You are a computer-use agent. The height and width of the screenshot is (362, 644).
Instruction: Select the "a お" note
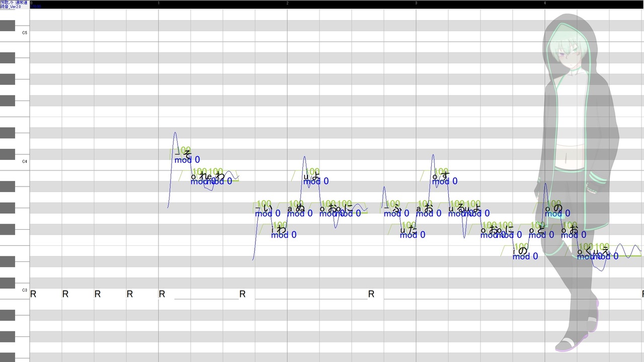point(424,208)
